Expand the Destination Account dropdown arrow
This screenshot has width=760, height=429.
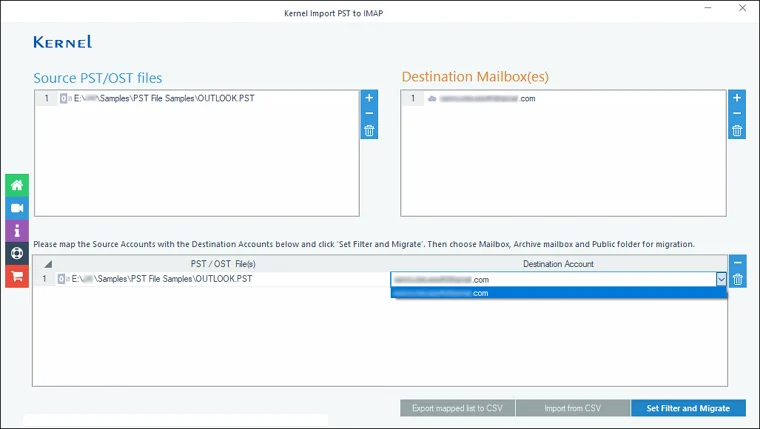click(x=721, y=279)
